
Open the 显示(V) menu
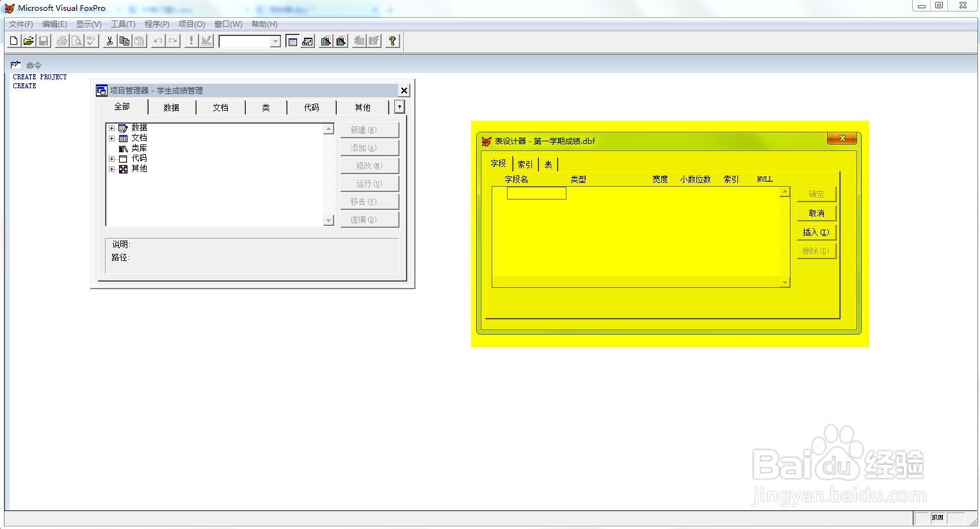point(89,24)
